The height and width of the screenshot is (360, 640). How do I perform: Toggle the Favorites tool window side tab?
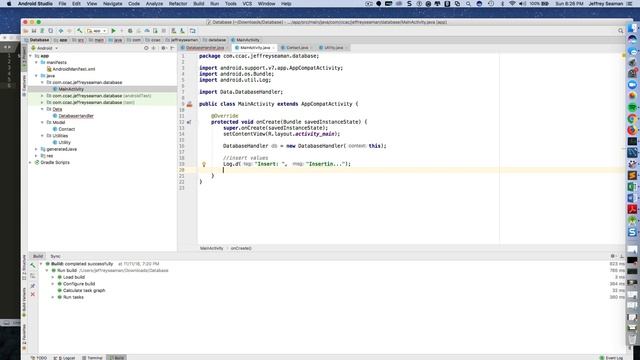[24, 337]
